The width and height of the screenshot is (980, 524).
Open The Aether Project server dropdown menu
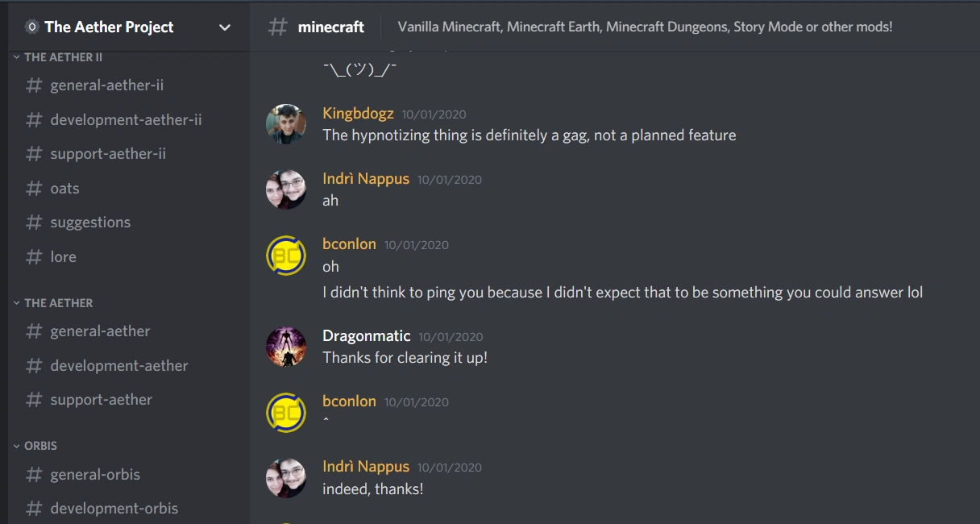[x=225, y=27]
